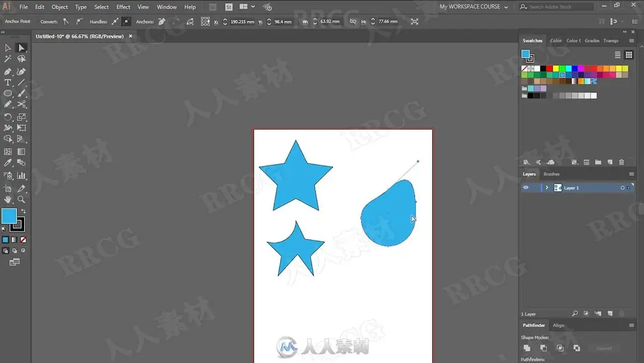Convert selected anchor points to corner
Viewport: 644px width, 363px height.
65,21
